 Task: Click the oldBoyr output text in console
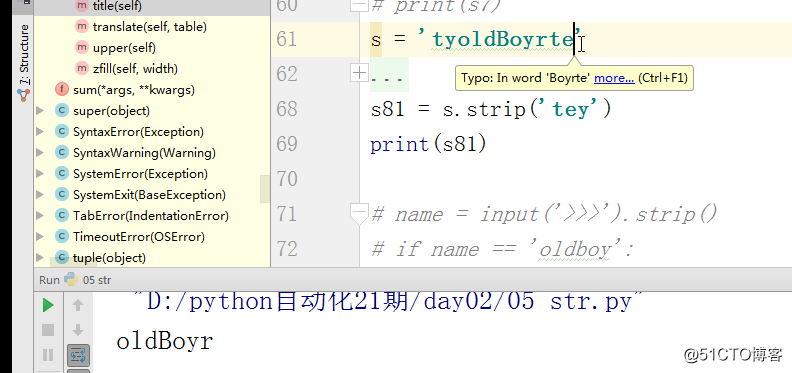(x=165, y=341)
